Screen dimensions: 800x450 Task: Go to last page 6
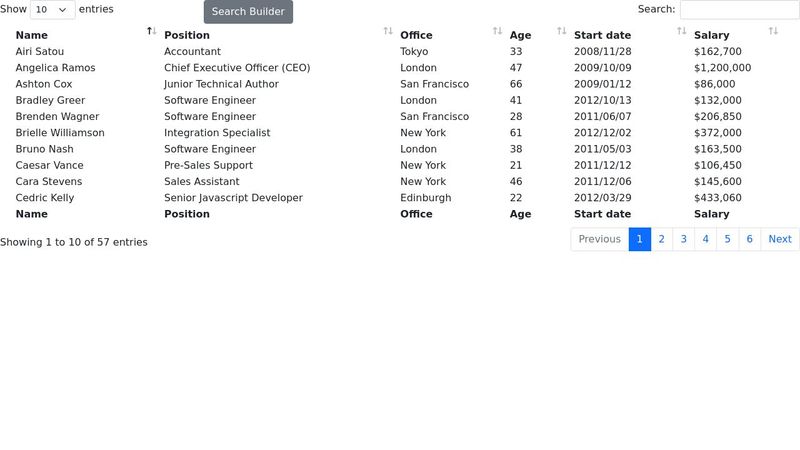(749, 239)
